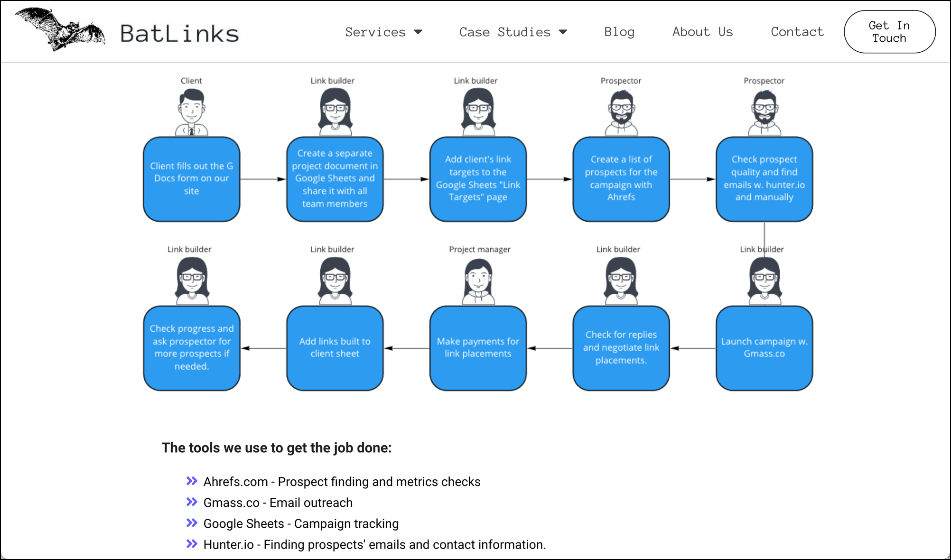Click the avatar above 'Add links built to client sheet'
Screen dimensions: 951x560
point(335,281)
